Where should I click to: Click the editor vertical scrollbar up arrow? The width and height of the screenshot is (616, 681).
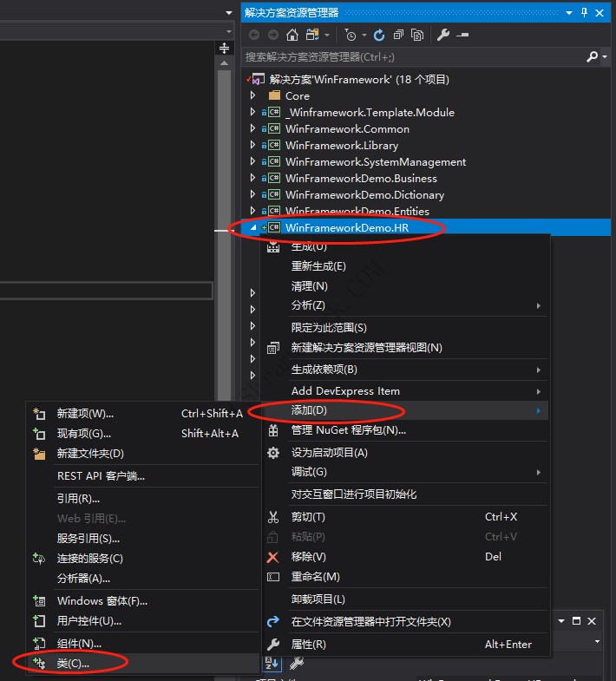click(x=224, y=63)
